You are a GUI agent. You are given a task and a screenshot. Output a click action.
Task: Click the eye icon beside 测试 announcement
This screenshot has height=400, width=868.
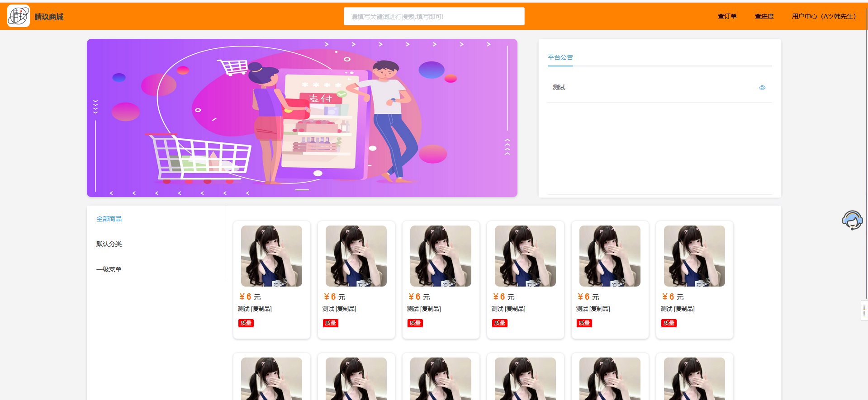762,88
